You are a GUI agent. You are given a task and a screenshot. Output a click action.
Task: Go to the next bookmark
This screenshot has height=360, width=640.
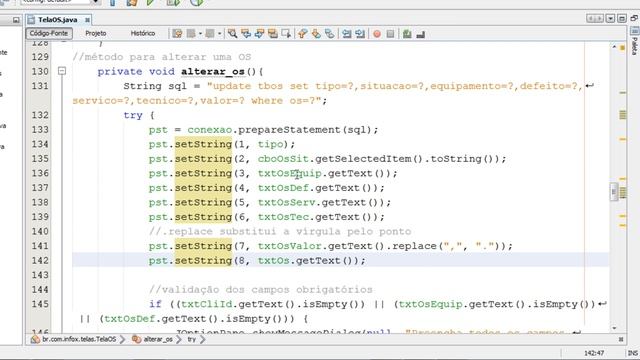316,33
